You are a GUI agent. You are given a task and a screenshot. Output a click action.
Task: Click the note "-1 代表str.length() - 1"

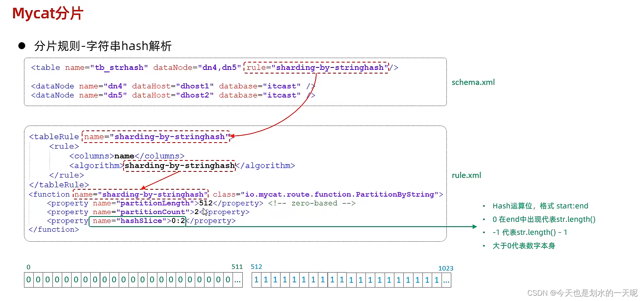click(x=530, y=232)
